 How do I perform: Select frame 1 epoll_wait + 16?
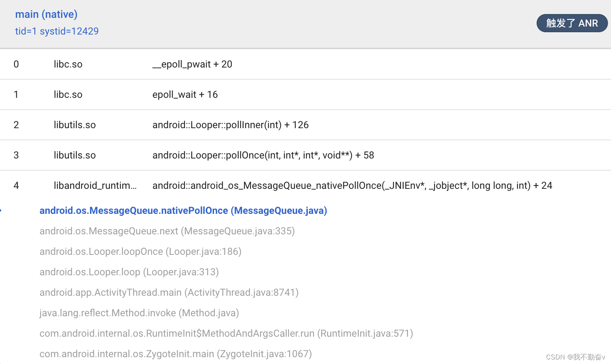(x=185, y=94)
